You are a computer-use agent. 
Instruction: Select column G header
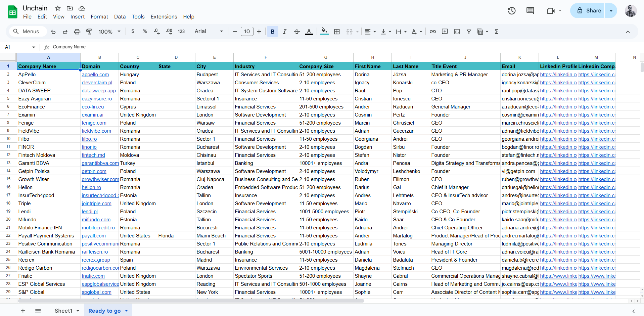click(x=326, y=57)
